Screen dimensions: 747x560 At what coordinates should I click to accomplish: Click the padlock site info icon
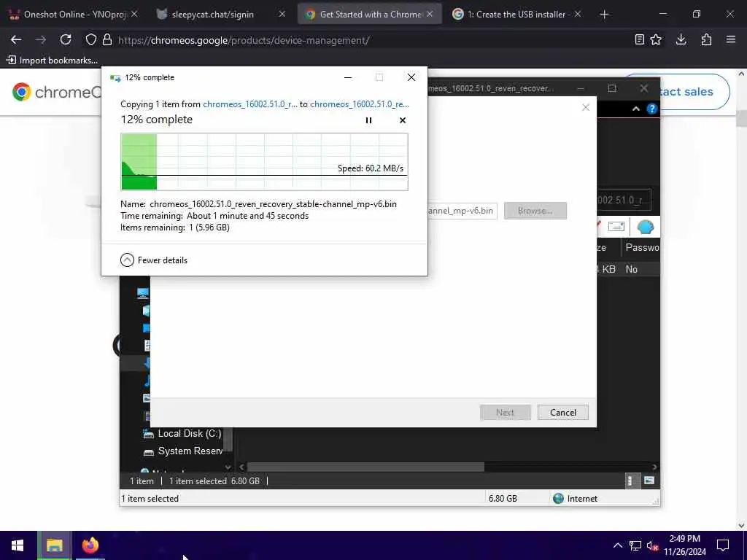108,40
